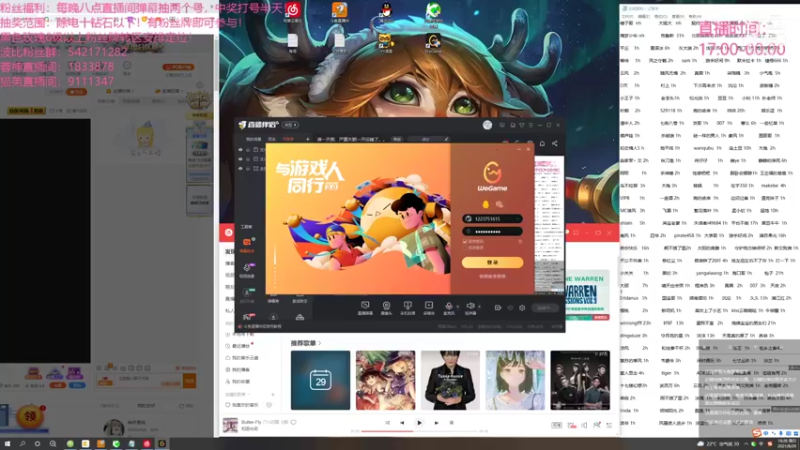Open daily recommendation calendar 29 playlist
Screen dimensions: 800x450
(320, 380)
